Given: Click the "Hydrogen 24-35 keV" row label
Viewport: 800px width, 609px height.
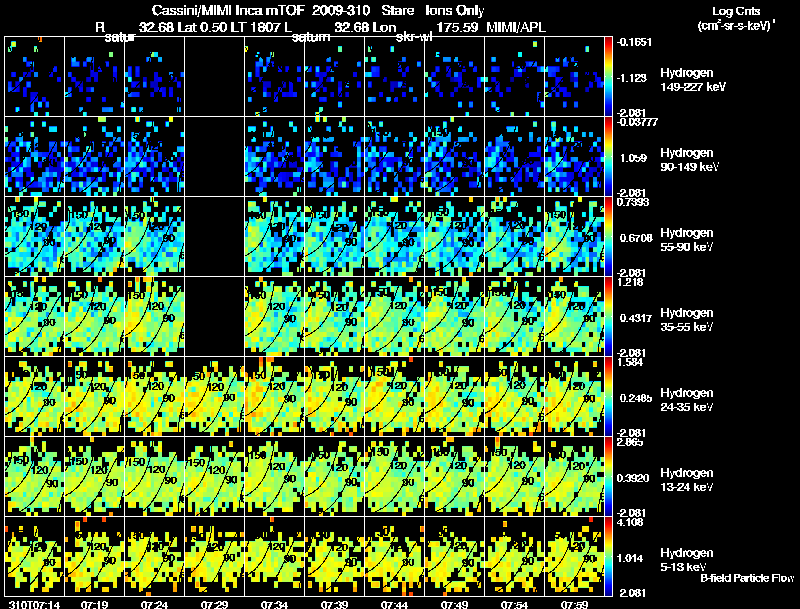Looking at the screenshot, I should coord(687,400).
